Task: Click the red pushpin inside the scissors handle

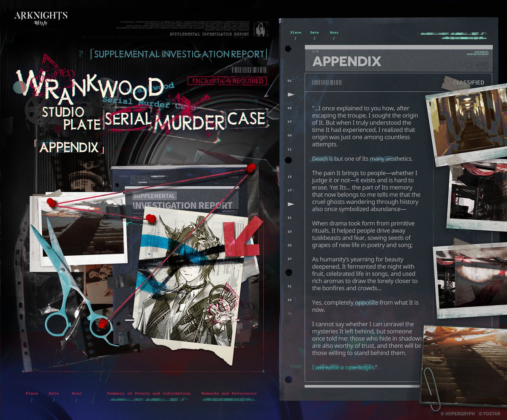Action: coord(102,324)
